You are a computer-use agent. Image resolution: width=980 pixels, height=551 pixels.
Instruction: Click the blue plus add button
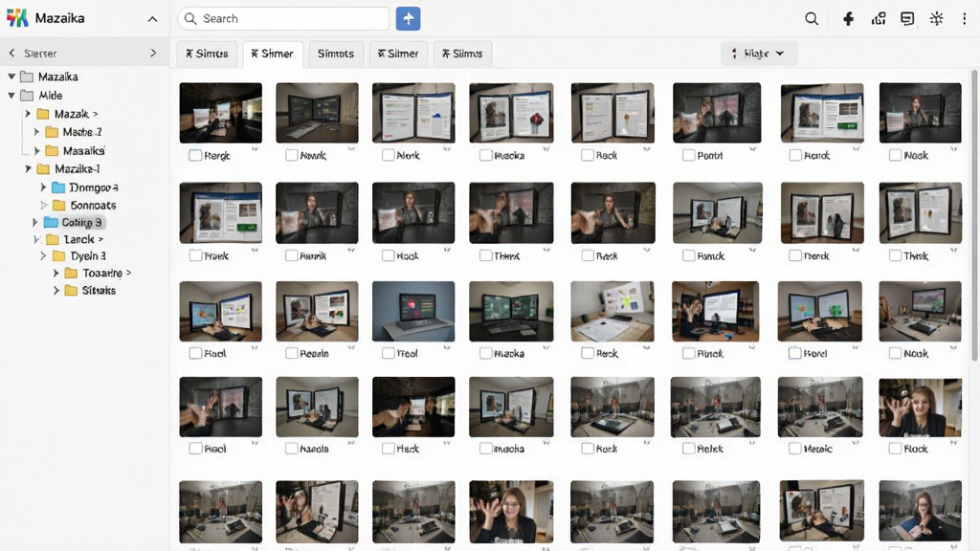tap(408, 19)
